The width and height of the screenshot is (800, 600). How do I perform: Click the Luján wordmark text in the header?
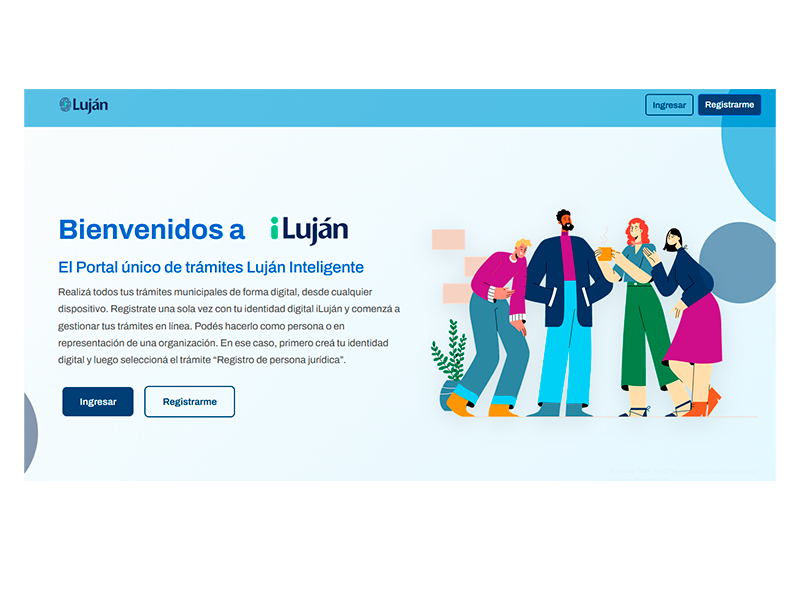(88, 104)
